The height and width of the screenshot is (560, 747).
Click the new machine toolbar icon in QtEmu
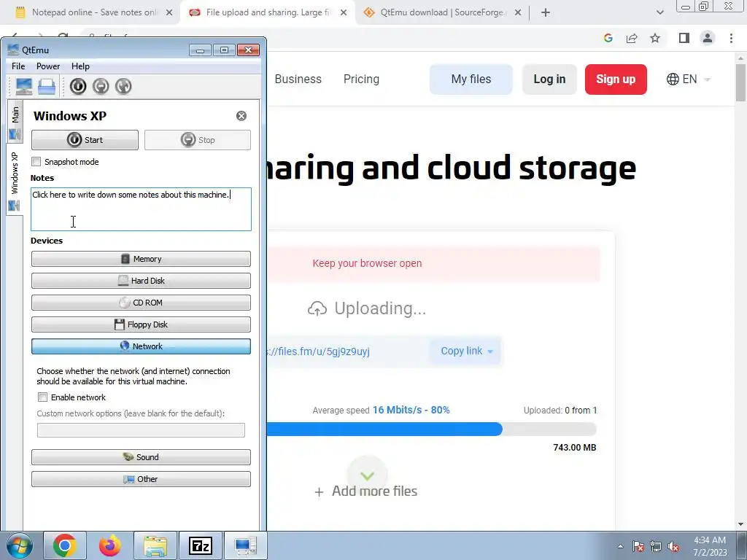[24, 86]
